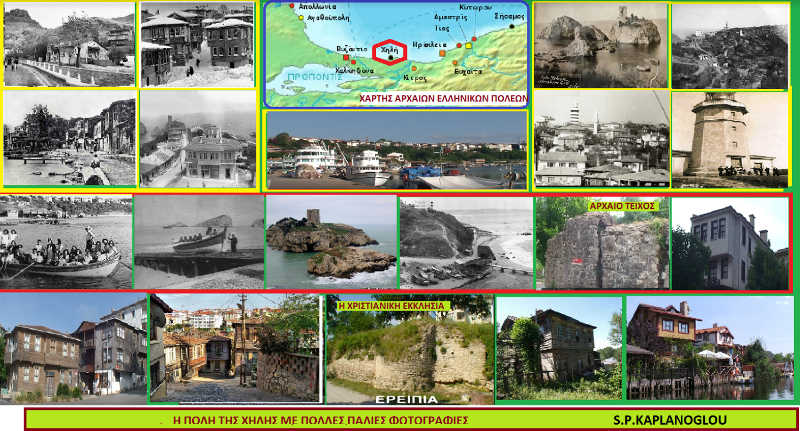Click the red hexagon marking Χηλή
Viewport: 800px width, 431px height.
390,51
